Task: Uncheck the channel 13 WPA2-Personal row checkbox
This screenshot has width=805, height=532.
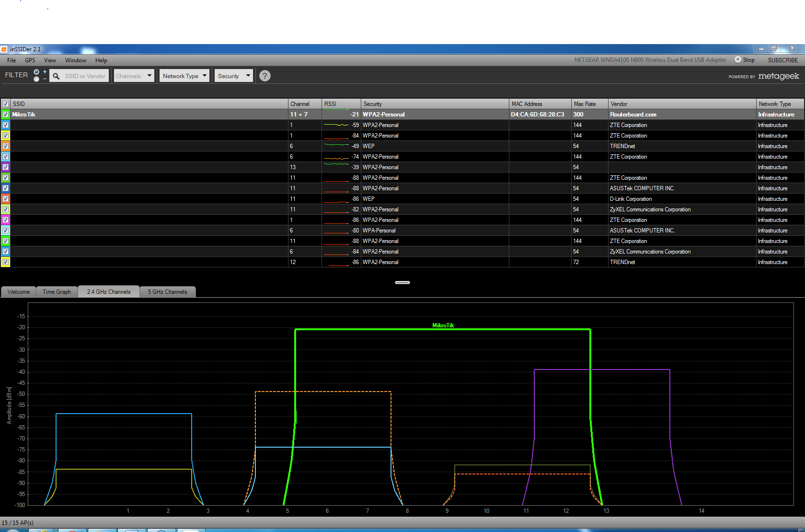Action: tap(5, 167)
